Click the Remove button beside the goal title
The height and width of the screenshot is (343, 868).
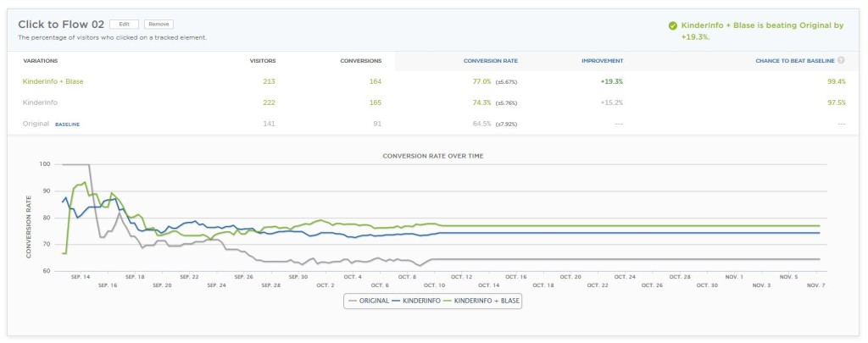click(x=158, y=25)
